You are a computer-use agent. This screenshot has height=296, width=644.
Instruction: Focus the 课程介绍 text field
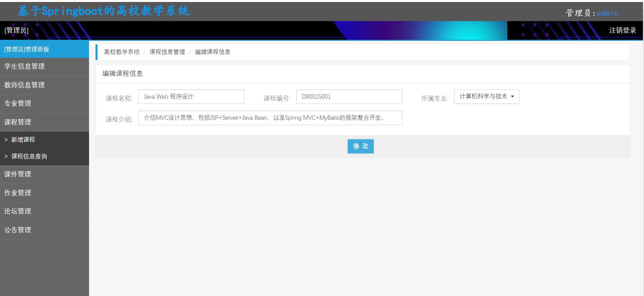point(270,118)
